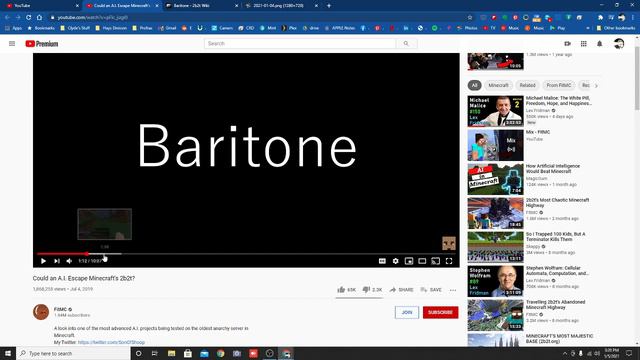This screenshot has width=640, height=360.
Task: Open the Twitter link in description
Action: tap(111, 342)
